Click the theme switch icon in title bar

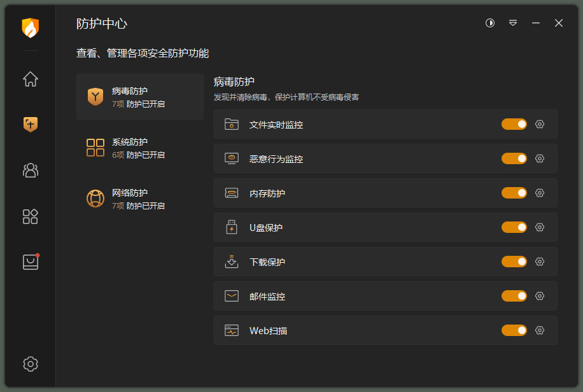490,23
